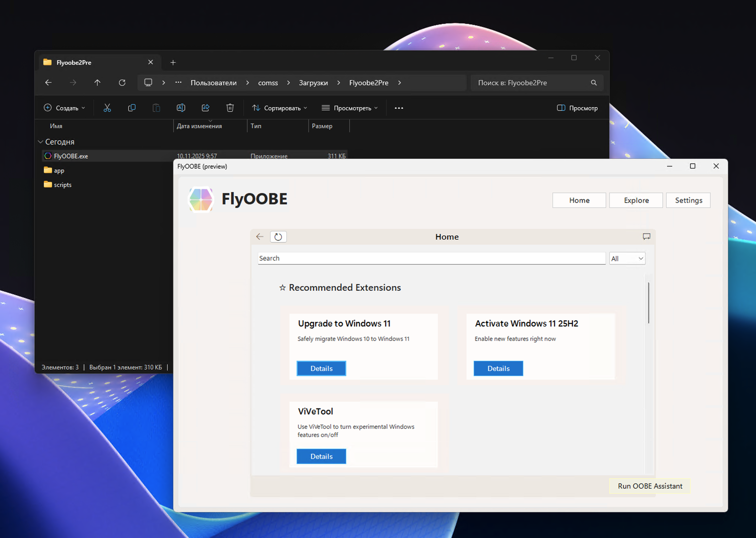Switch to the Explore tab in FlyOOBE
Screen dimensions: 756x538
pyautogui.click(x=636, y=200)
